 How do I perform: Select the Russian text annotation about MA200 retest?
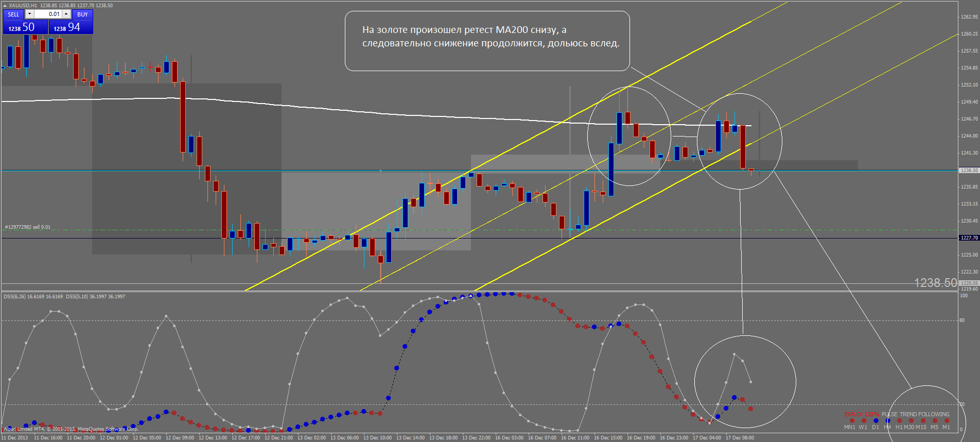pos(491,37)
